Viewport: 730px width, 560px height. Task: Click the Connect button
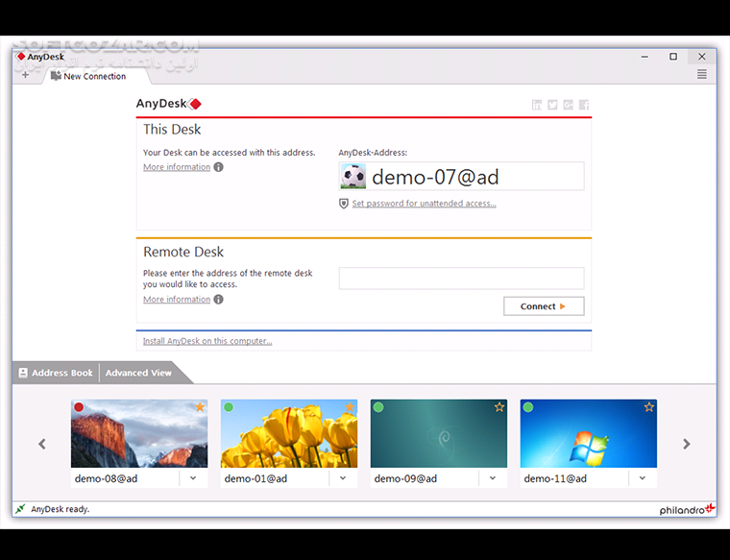coord(544,305)
